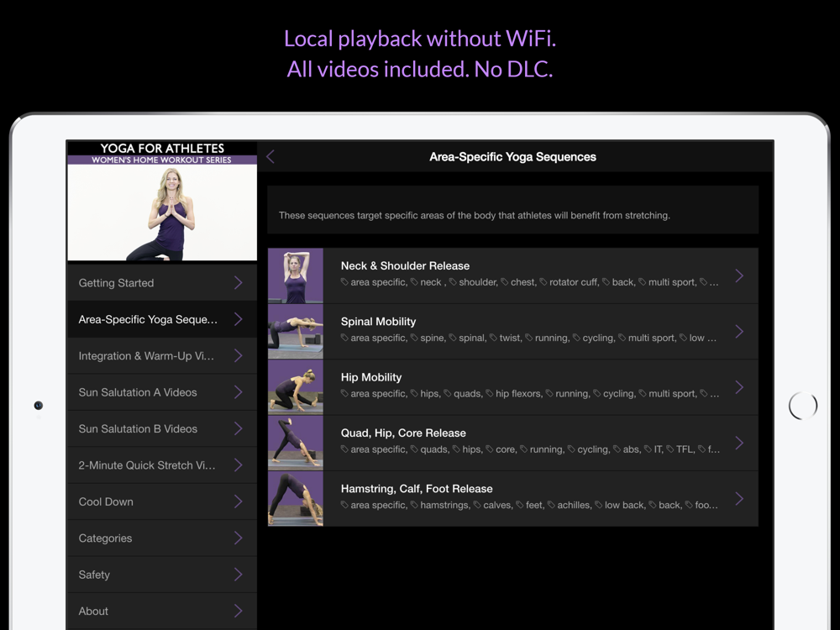Select Quad, Hip, Core Release title
Image resolution: width=840 pixels, height=630 pixels.
point(403,433)
